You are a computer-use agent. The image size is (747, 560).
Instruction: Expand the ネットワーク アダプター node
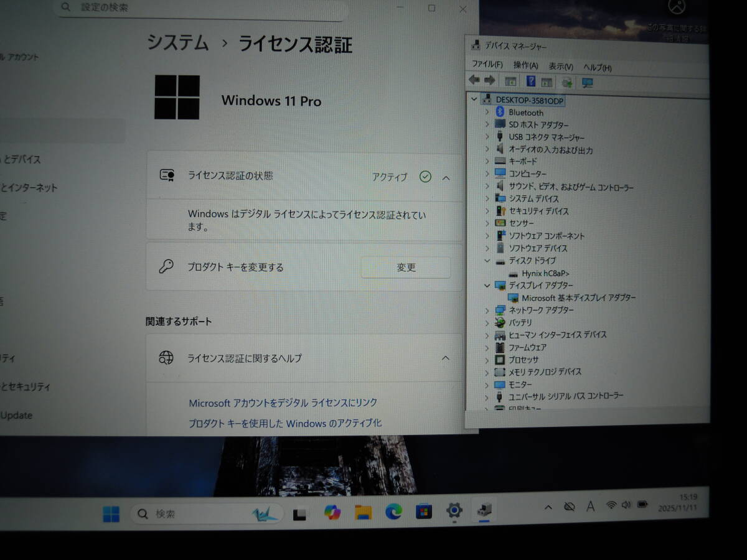487,310
